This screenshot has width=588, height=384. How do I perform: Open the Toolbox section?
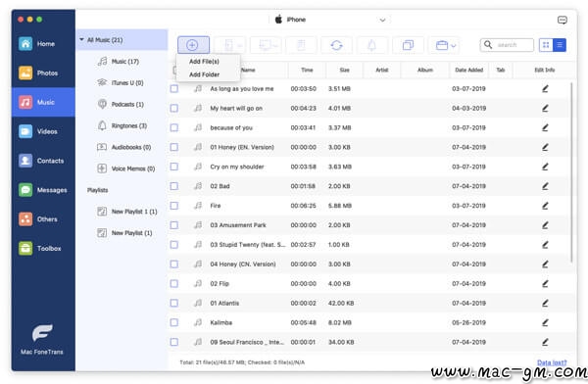43,248
